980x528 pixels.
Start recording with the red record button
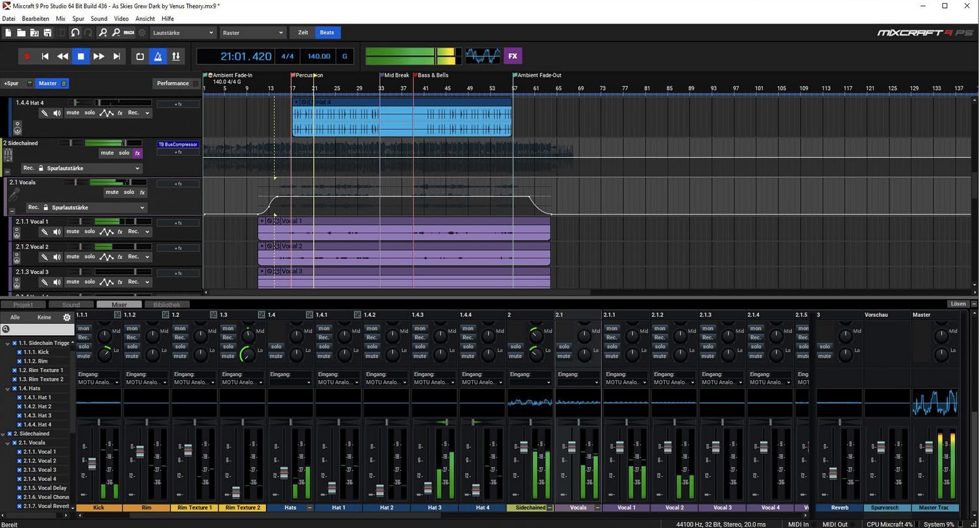click(27, 56)
